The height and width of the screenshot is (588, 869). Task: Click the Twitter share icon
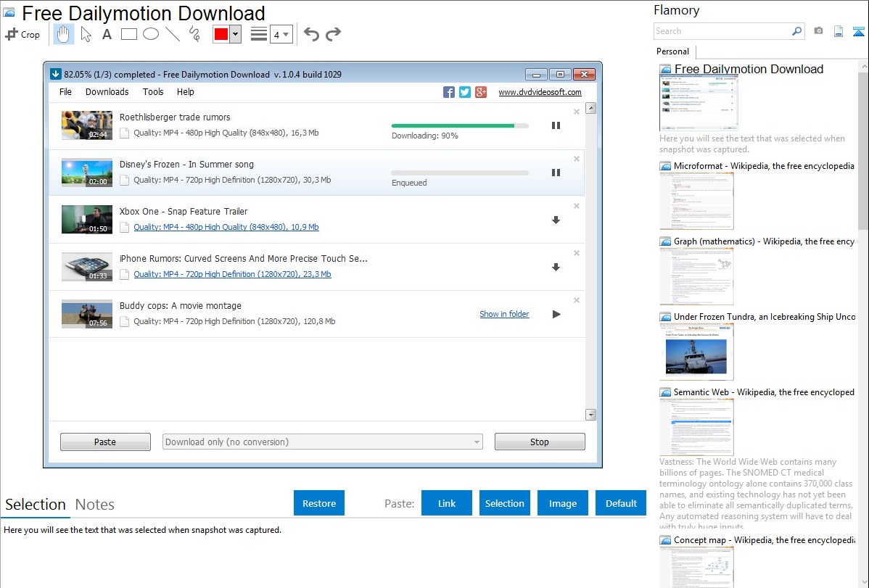coord(465,92)
